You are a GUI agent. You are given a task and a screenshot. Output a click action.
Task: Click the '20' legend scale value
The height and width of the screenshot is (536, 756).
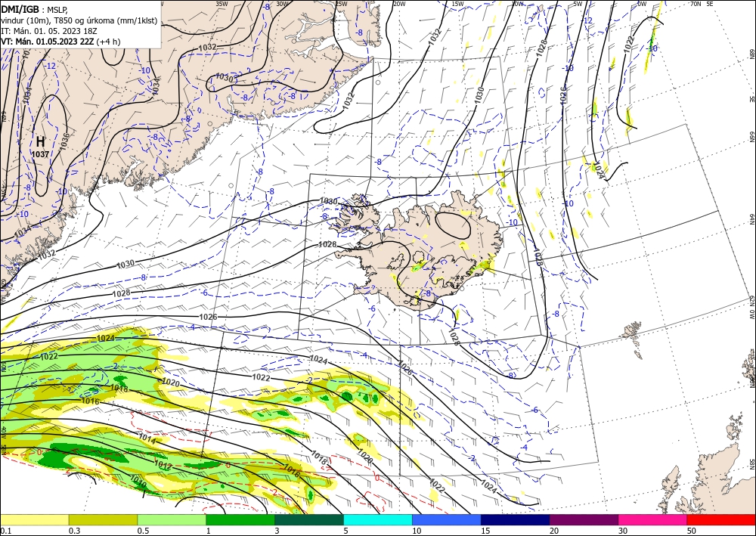tap(554, 531)
